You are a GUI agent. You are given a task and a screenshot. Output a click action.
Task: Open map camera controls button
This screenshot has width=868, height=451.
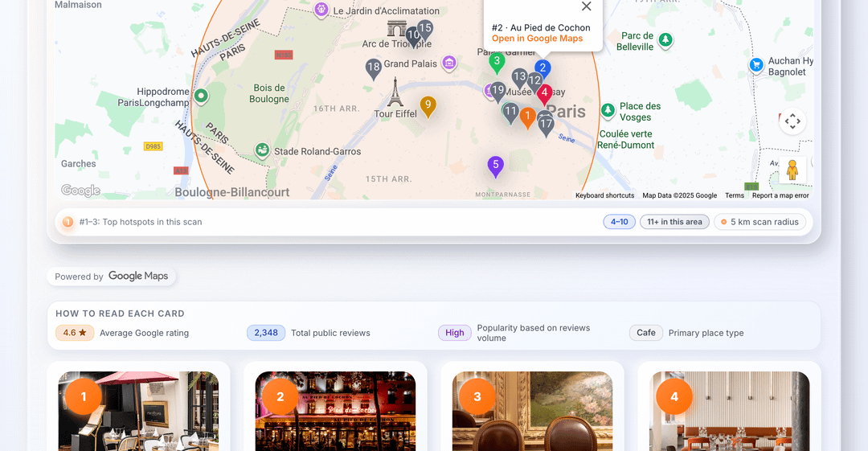792,121
